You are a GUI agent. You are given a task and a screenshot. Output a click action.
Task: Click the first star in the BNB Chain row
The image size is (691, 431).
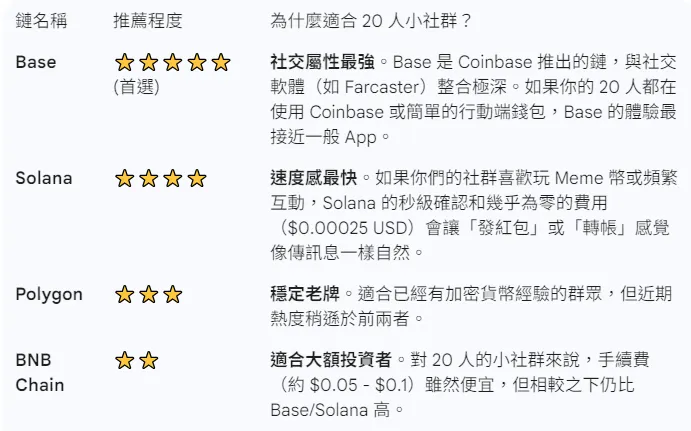point(125,360)
